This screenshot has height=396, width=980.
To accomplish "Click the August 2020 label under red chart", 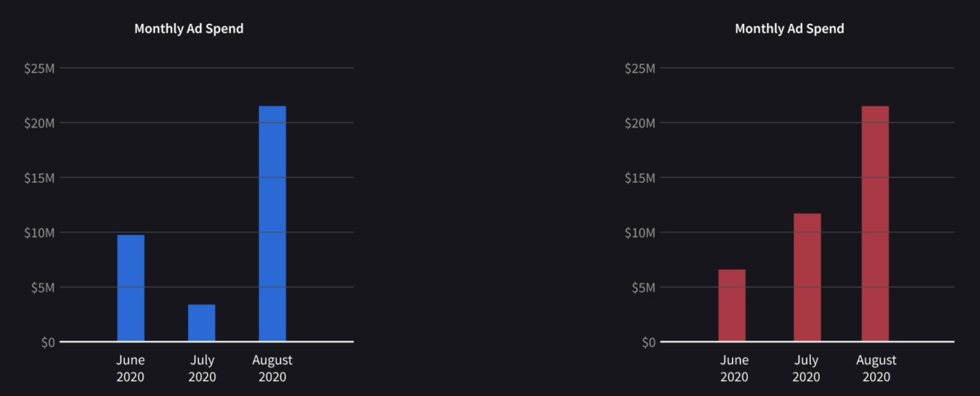I will tap(876, 368).
